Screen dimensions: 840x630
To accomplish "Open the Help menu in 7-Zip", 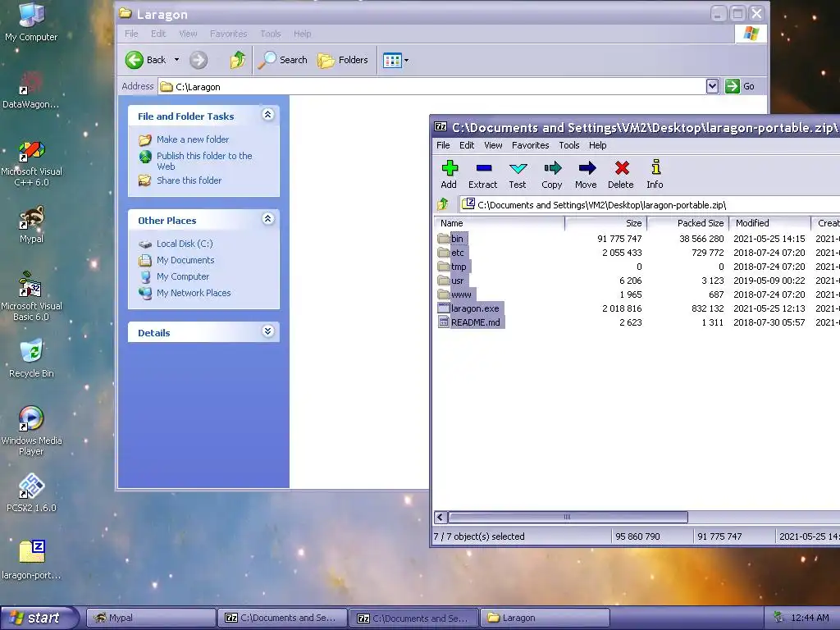I will [x=597, y=145].
